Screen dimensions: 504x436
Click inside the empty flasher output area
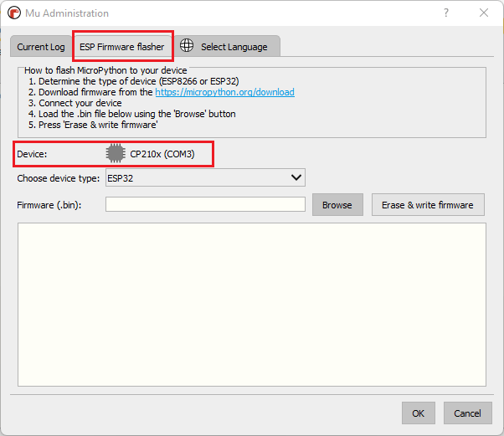tap(251, 303)
